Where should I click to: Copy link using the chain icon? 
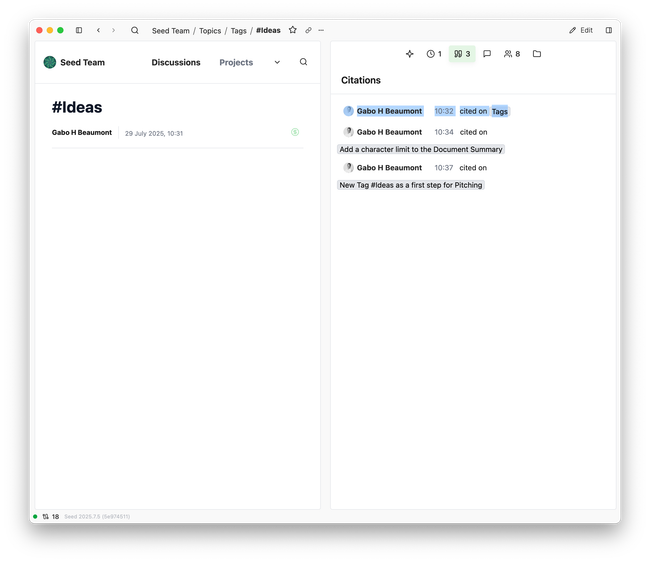click(308, 30)
